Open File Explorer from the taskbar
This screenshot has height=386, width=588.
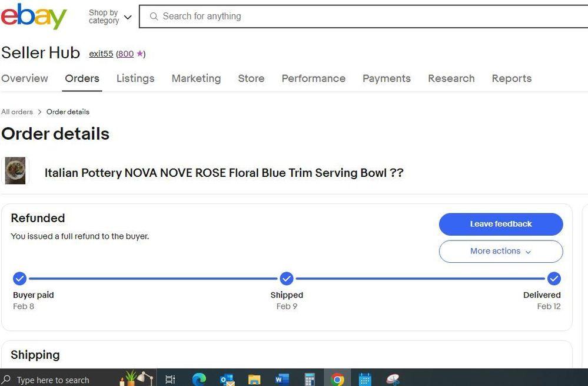[x=254, y=380]
